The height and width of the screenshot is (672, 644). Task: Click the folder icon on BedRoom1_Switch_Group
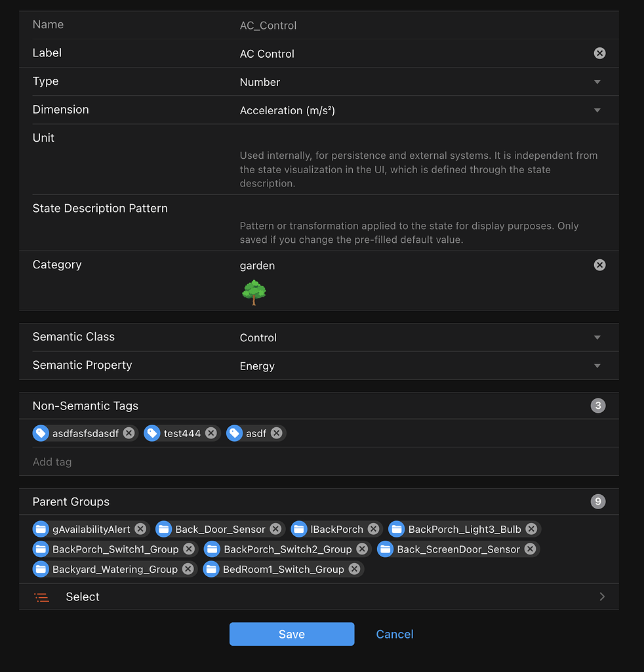(212, 569)
